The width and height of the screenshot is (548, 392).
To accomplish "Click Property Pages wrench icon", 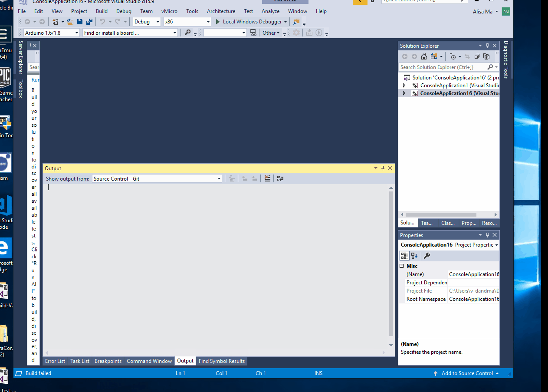I will (x=427, y=256).
